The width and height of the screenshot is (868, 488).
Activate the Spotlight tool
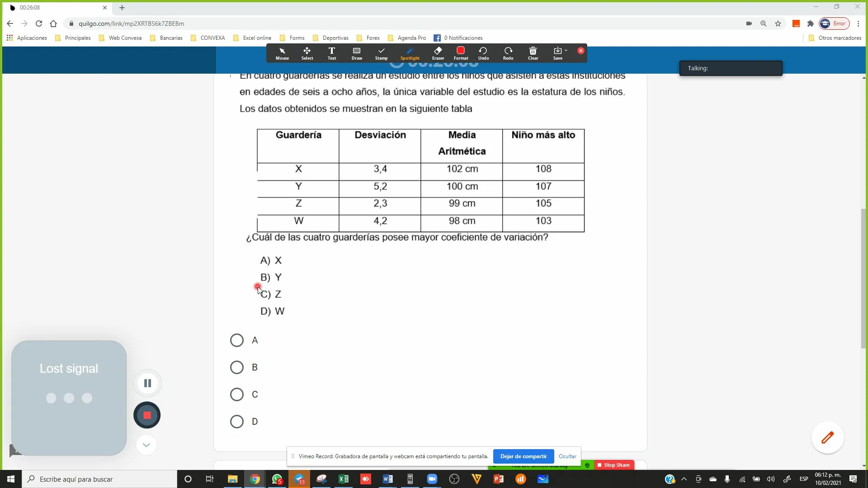point(410,53)
